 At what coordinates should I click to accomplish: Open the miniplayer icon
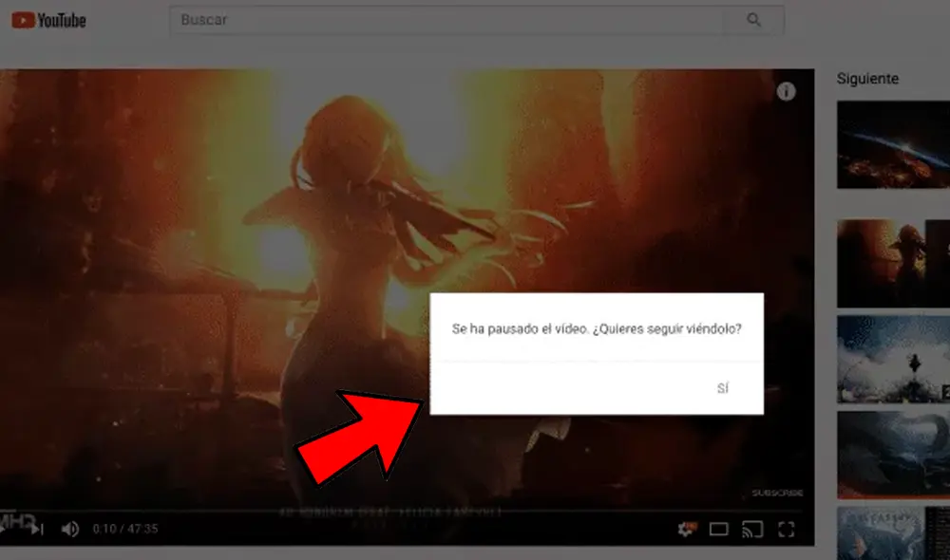[x=720, y=530]
